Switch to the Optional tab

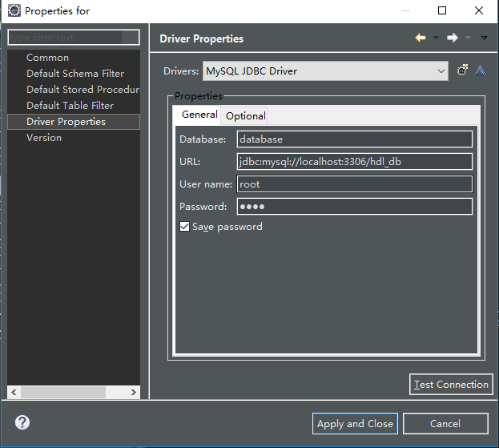pos(245,115)
